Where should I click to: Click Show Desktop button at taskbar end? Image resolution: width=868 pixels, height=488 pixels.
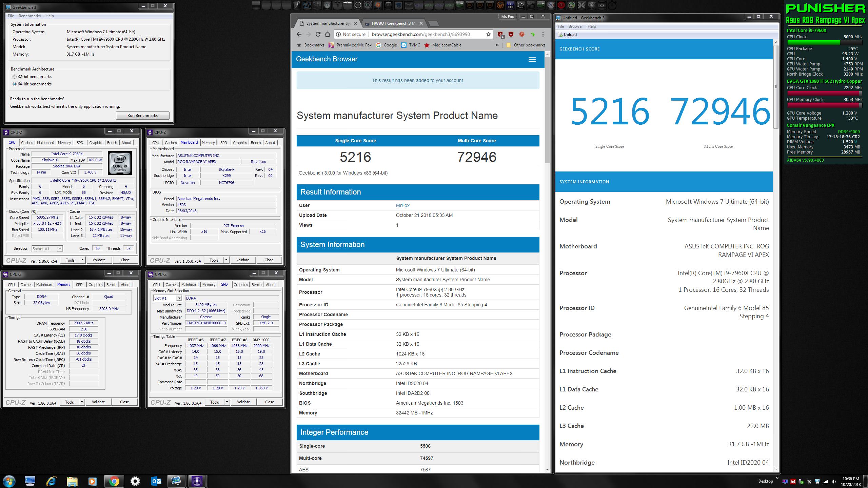(866, 481)
